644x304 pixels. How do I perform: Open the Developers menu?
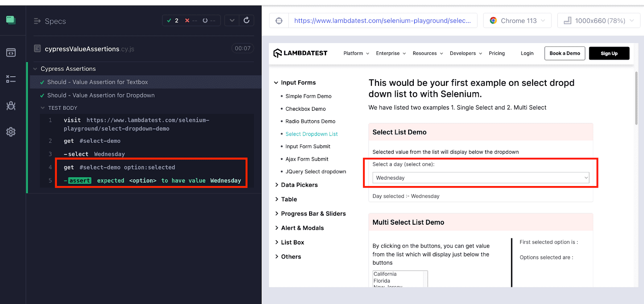[x=466, y=53]
